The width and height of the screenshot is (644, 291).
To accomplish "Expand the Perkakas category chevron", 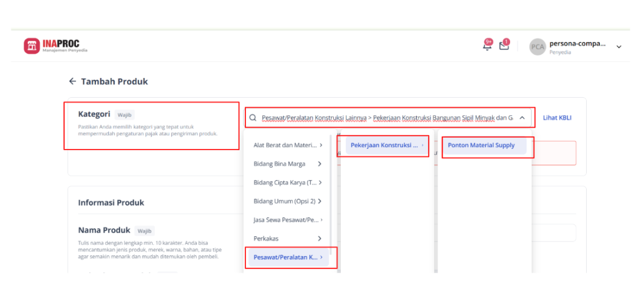I will [x=320, y=239].
